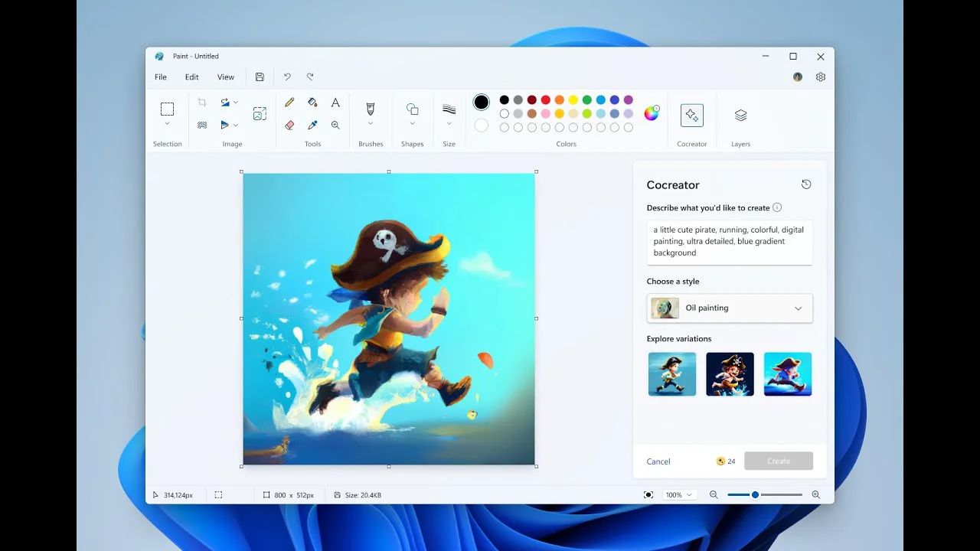
Task: Select the primary black color circle
Action: [x=481, y=102]
